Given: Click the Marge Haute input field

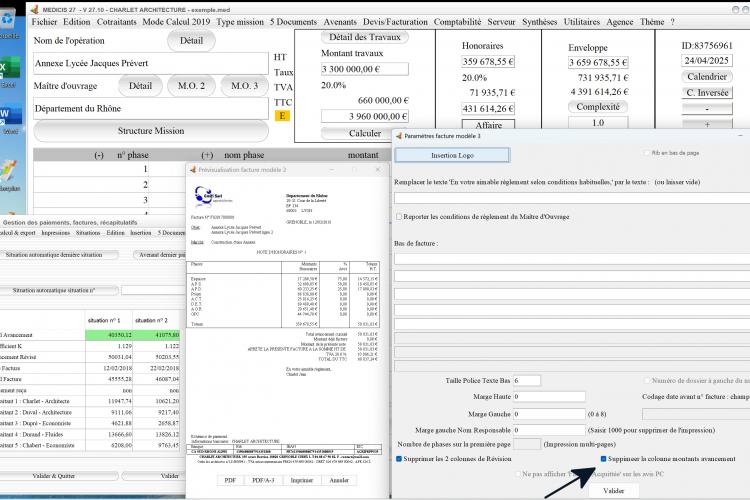Looking at the screenshot, I should point(549,397).
